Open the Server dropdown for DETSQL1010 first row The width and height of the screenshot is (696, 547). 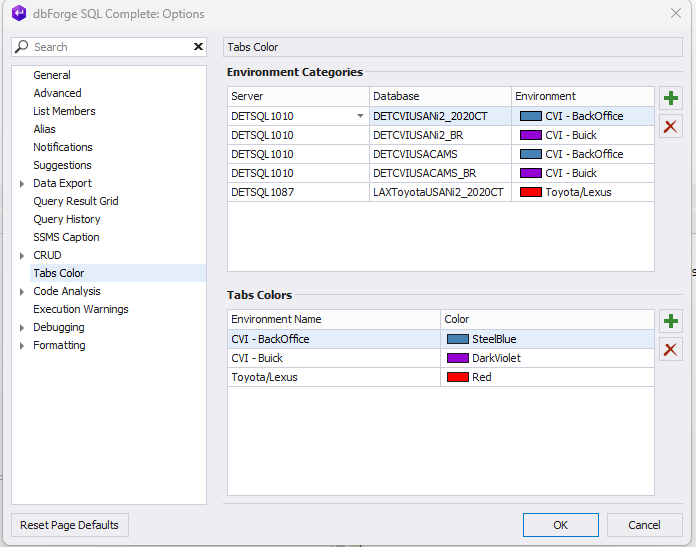[x=360, y=116]
